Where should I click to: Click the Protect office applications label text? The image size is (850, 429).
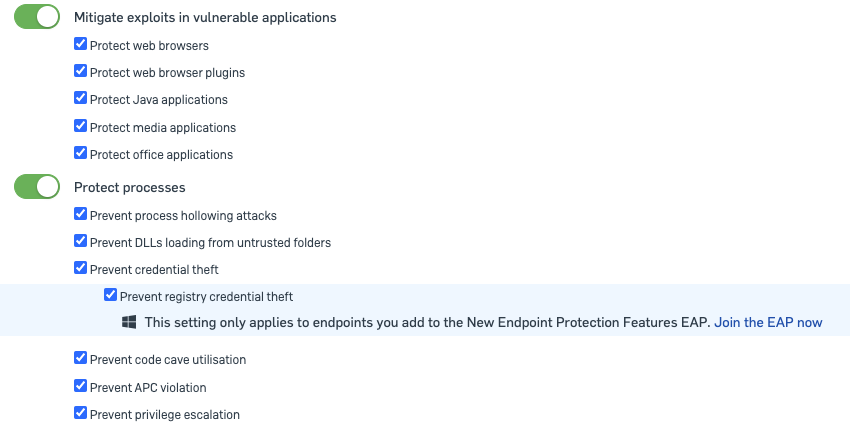point(161,155)
